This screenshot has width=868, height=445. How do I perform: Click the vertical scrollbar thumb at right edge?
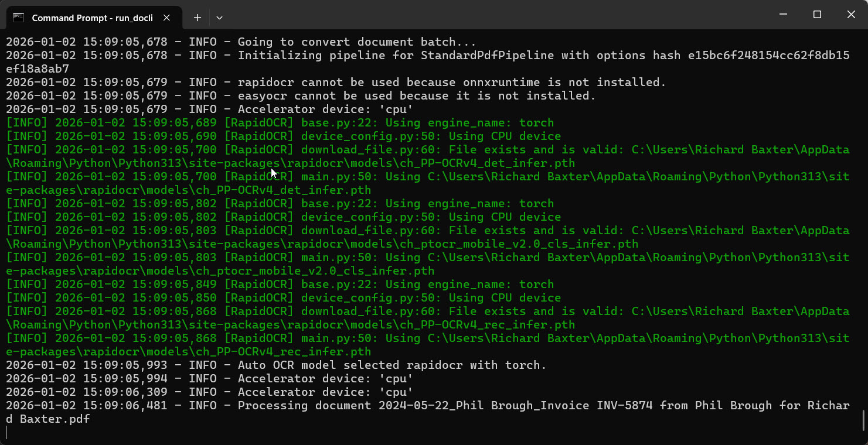click(863, 419)
